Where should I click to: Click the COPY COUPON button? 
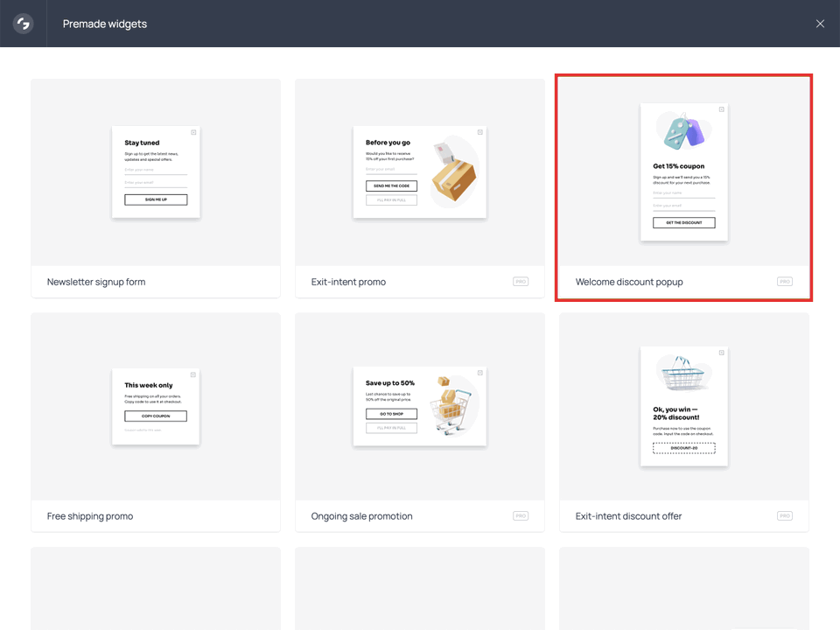pos(156,416)
